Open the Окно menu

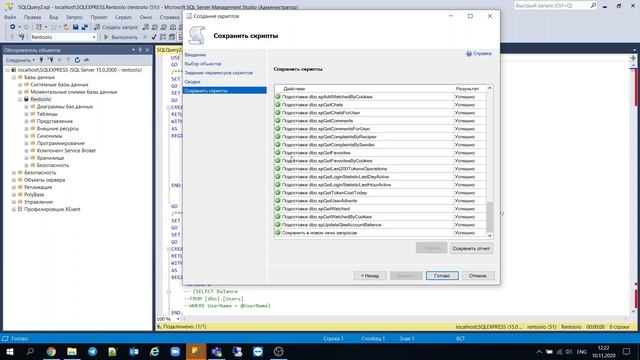point(145,17)
